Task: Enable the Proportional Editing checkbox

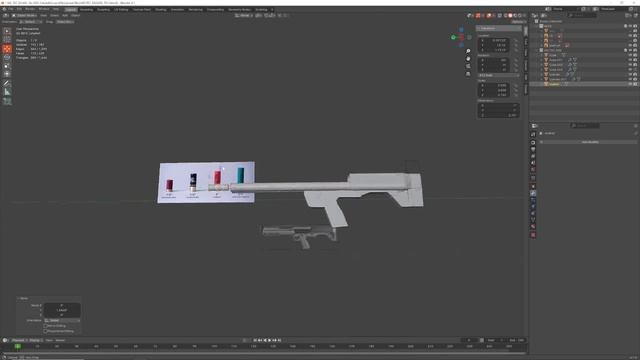Action: (45, 331)
